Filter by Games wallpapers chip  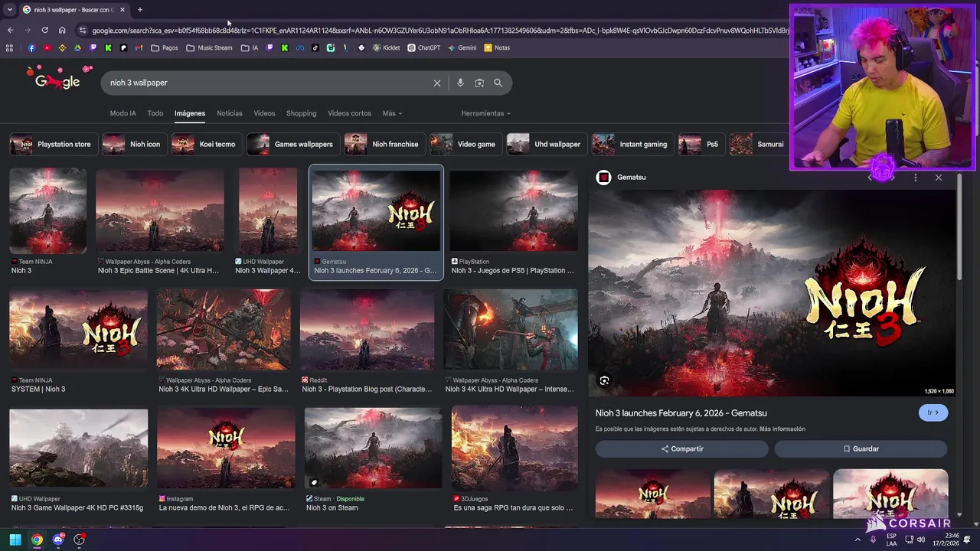click(292, 144)
